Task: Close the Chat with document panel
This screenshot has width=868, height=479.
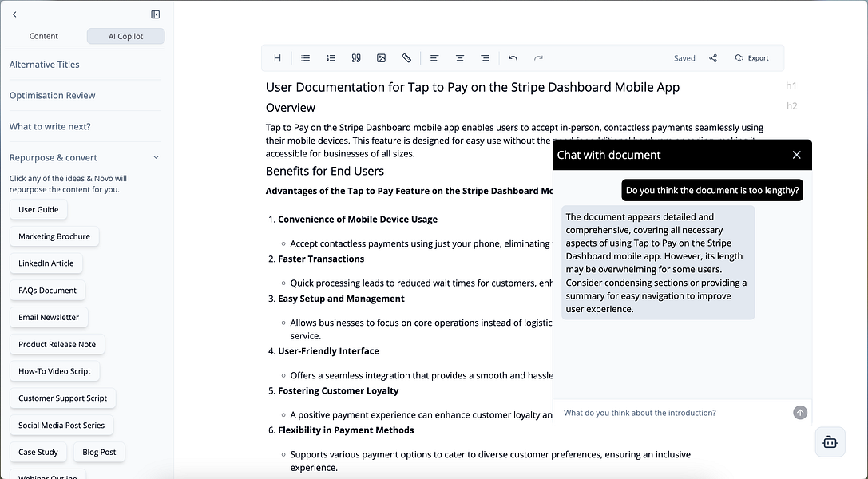Action: (x=796, y=155)
